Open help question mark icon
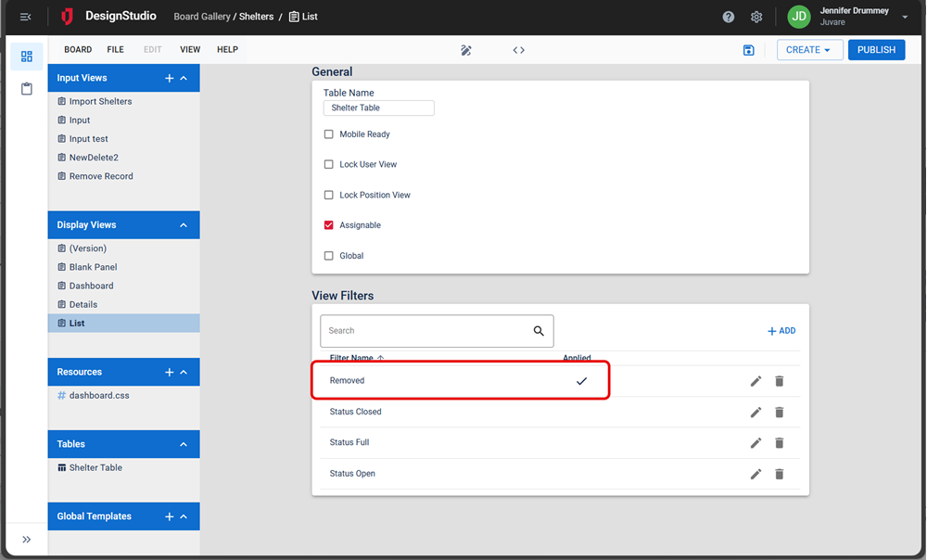Image resolution: width=927 pixels, height=560 pixels. 729,17
